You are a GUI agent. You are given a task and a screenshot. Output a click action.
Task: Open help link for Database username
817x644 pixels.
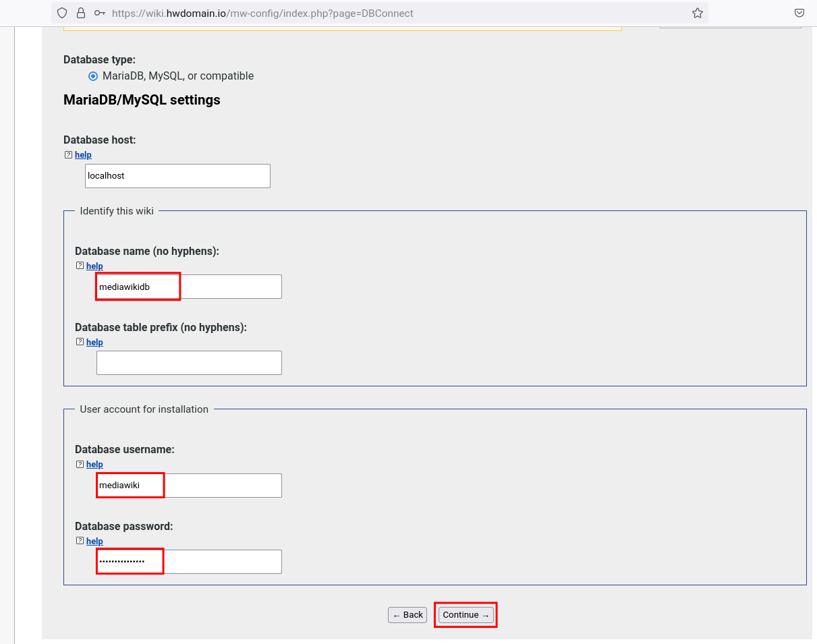[94, 465]
